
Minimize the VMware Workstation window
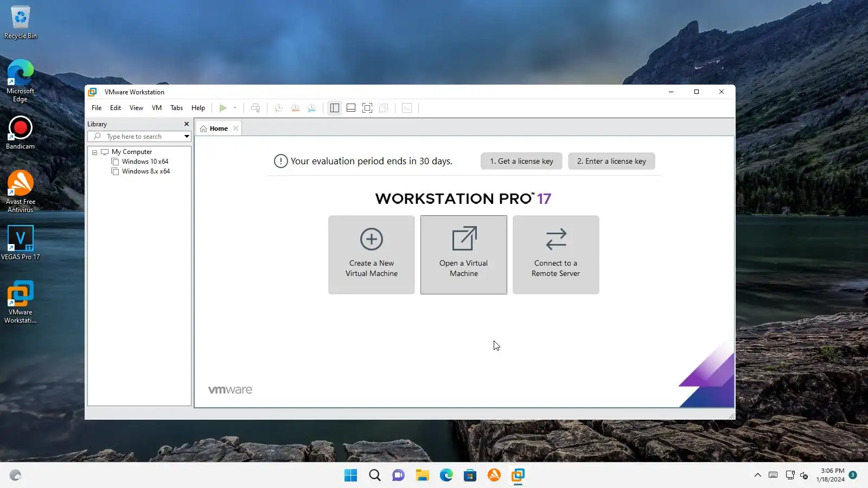[x=671, y=92]
